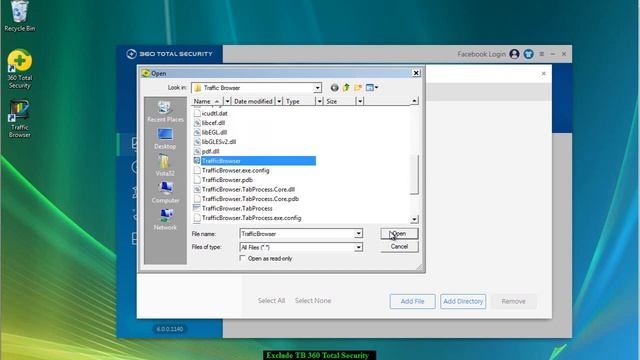Cancel the Open file dialog
640x360 pixels.
[x=399, y=247]
